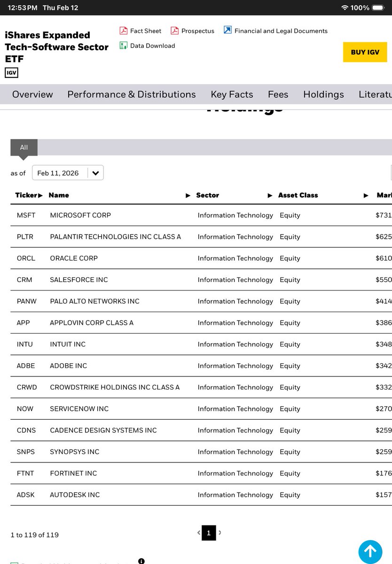Click CADENCE DESIGN SYSTEMS INC
This screenshot has height=564, width=392.
pyautogui.click(x=103, y=431)
